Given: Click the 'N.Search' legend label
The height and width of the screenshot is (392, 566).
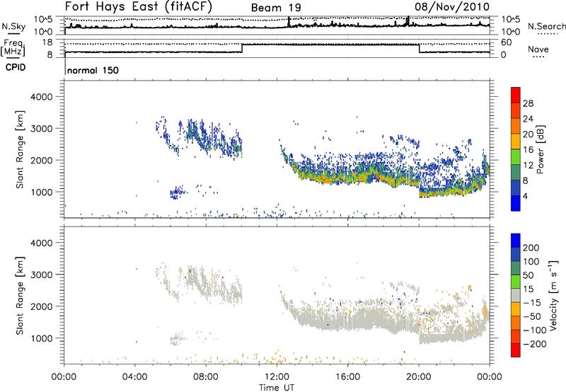Looking at the screenshot, I should (546, 26).
